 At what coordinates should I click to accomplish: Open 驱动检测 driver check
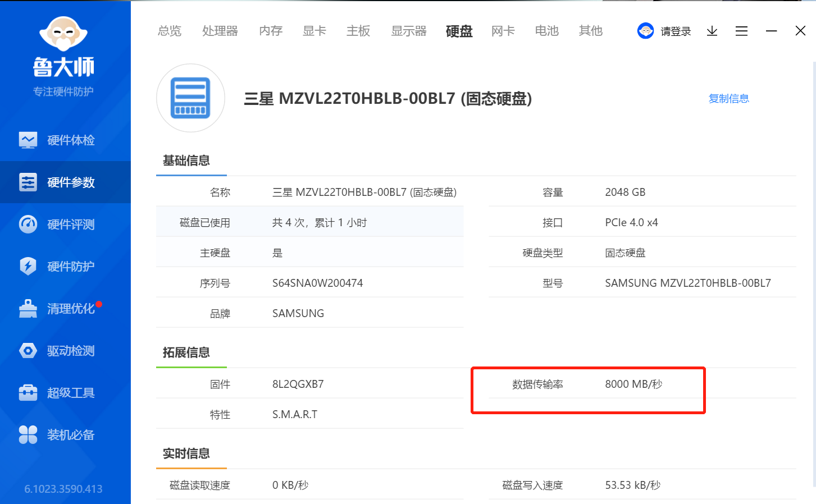[65, 351]
